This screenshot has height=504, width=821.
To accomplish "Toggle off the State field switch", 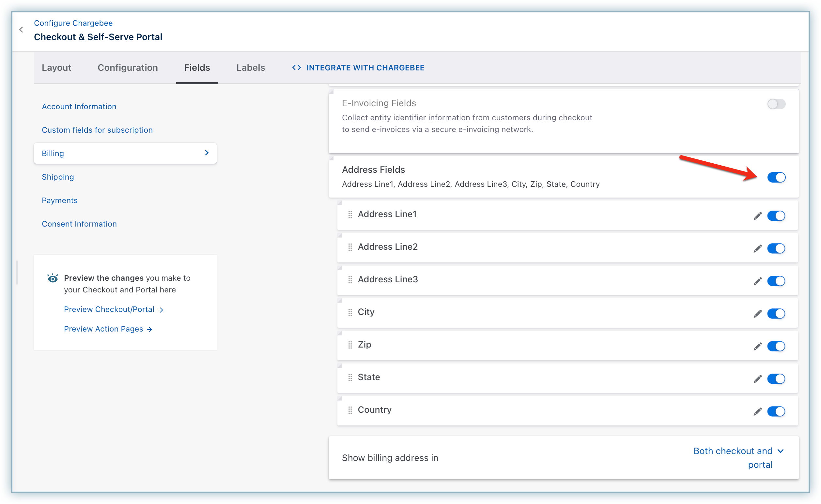I will (776, 379).
